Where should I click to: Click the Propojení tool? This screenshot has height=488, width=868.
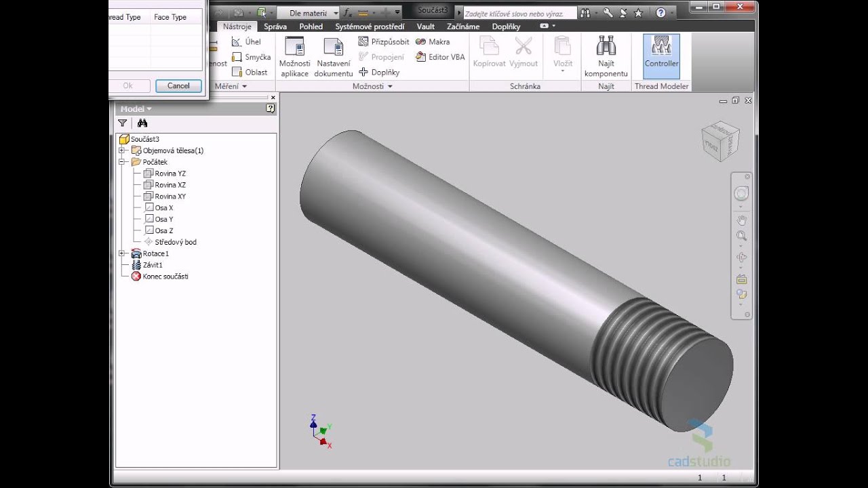point(381,57)
